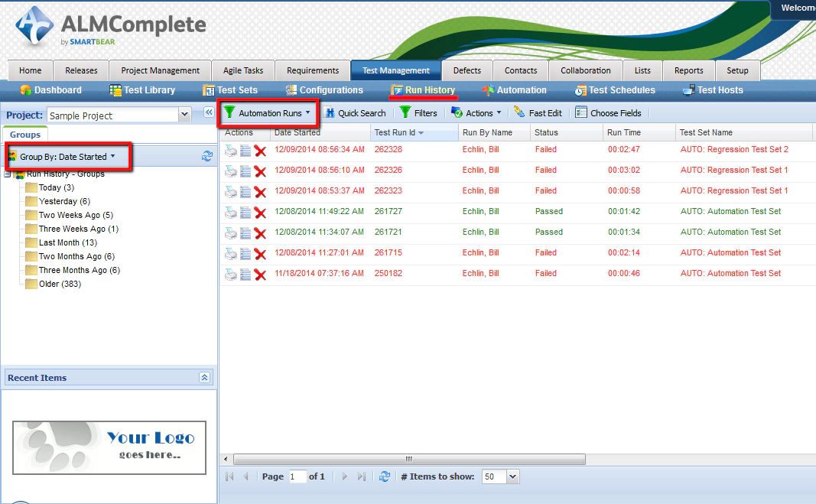Open the Items to show dropdown

click(x=512, y=476)
